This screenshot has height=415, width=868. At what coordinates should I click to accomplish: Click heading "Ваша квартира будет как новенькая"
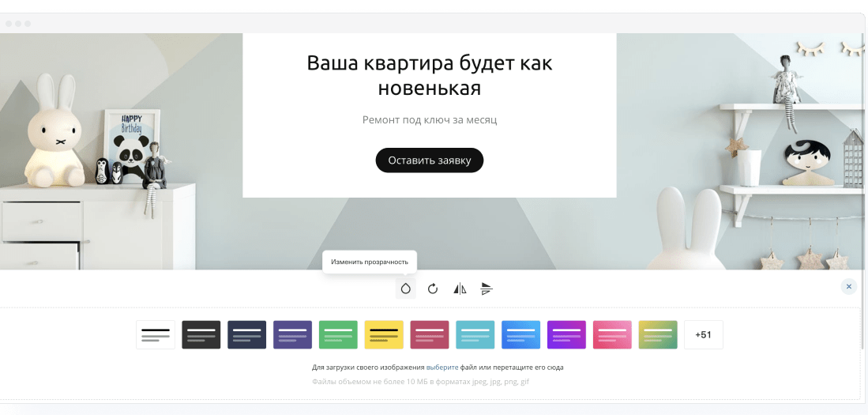tap(430, 75)
